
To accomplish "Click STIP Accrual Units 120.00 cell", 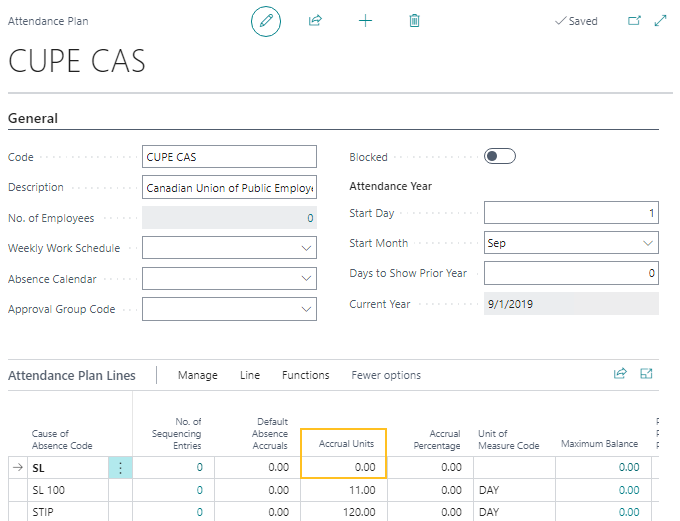I will point(343,512).
